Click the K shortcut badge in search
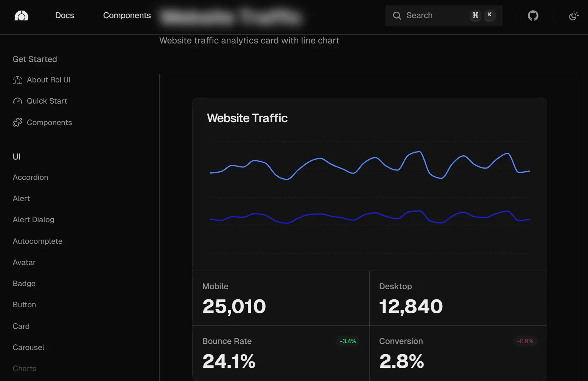The image size is (588, 381). click(x=490, y=15)
